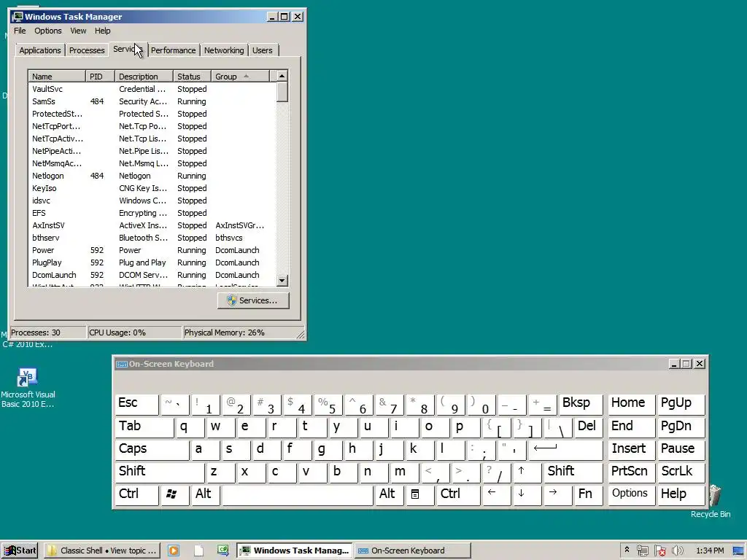Sort services by Description column header
This screenshot has height=560, width=747.
click(x=144, y=76)
